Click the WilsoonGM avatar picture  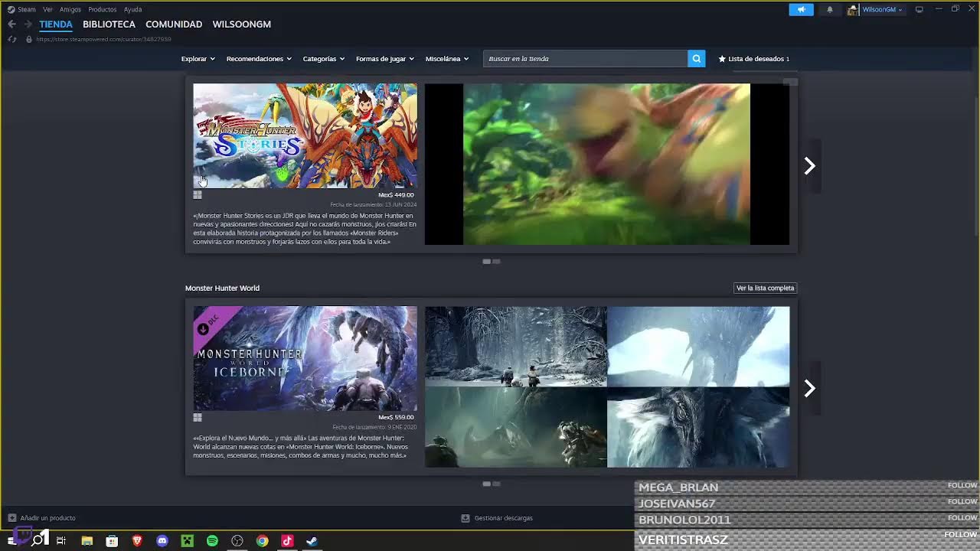click(x=853, y=10)
